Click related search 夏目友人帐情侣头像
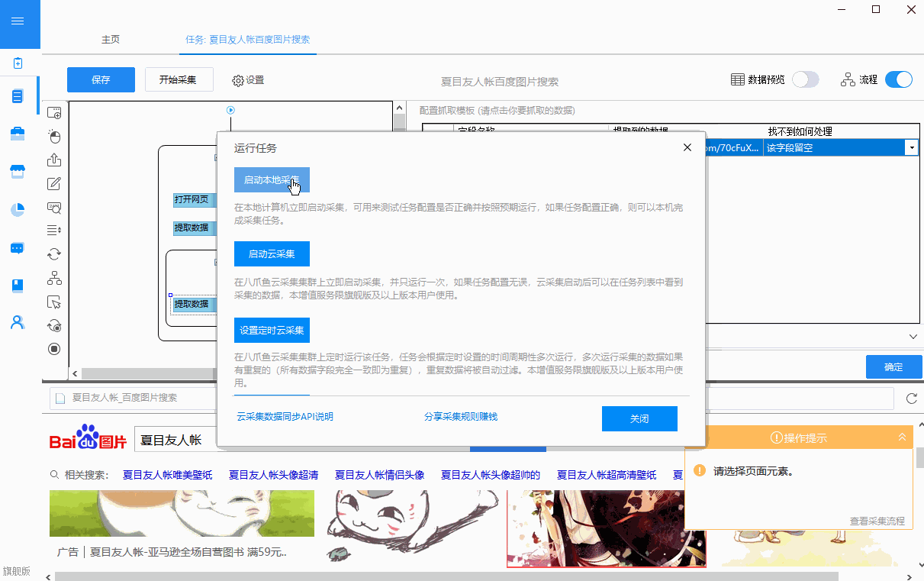The image size is (924, 581). click(379, 475)
